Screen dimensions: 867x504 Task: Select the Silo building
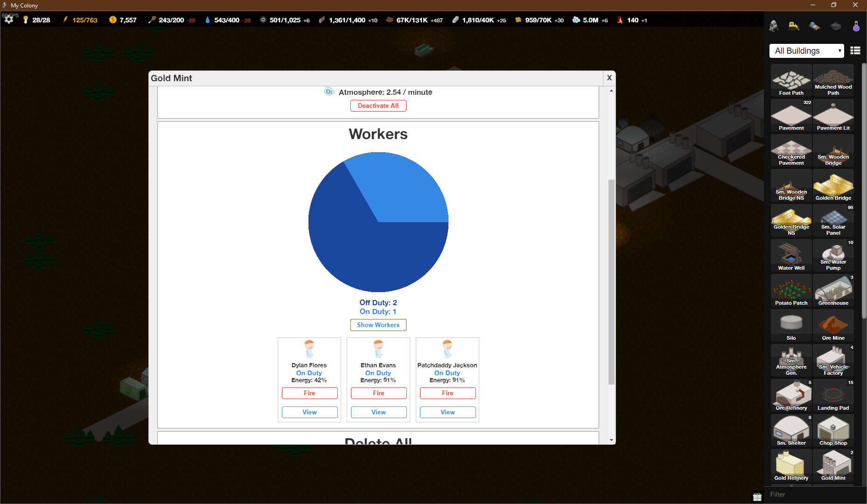click(x=791, y=325)
